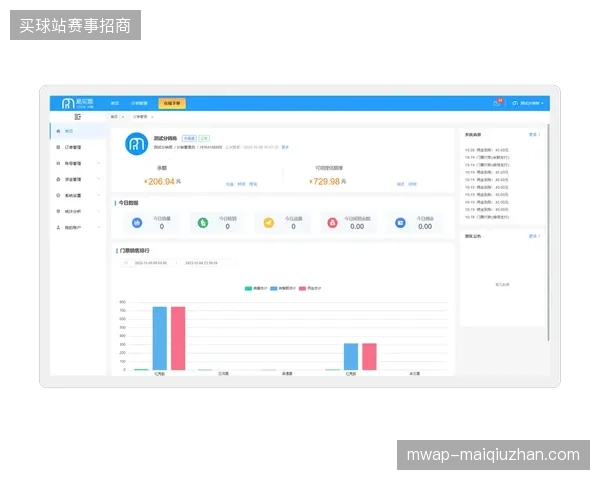Click the tallest red bar in chart
Screen dimensions: 600x480
(178, 338)
